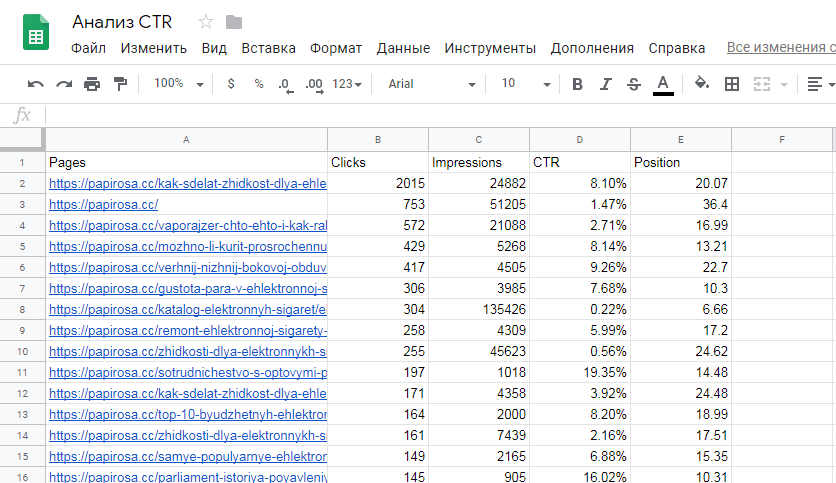Select column C header
This screenshot has height=483, width=836.
point(479,140)
